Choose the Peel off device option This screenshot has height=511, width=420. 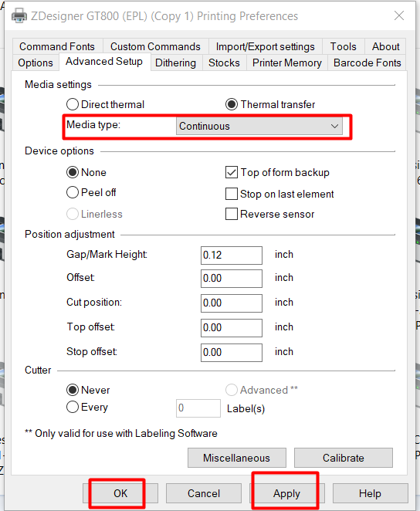pos(73,193)
